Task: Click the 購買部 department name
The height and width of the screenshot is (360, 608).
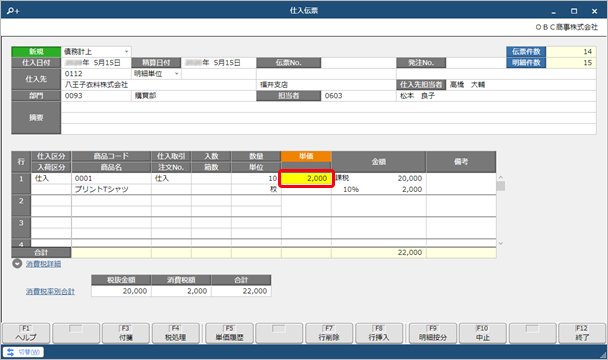Action: tap(145, 96)
